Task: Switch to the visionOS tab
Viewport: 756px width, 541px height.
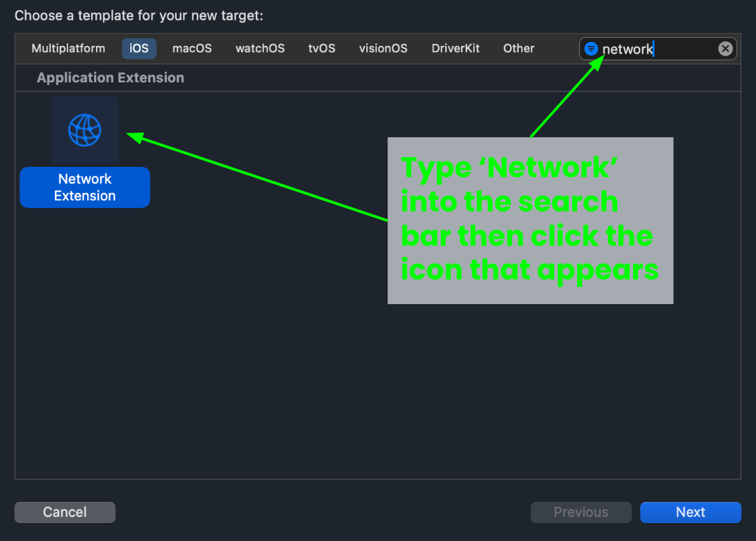Action: (x=383, y=49)
